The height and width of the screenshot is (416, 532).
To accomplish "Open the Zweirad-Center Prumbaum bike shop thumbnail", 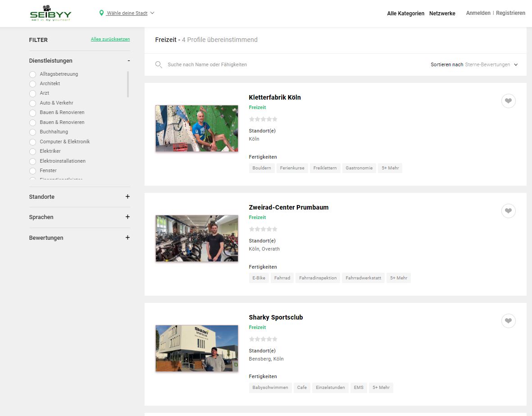I will pos(197,238).
